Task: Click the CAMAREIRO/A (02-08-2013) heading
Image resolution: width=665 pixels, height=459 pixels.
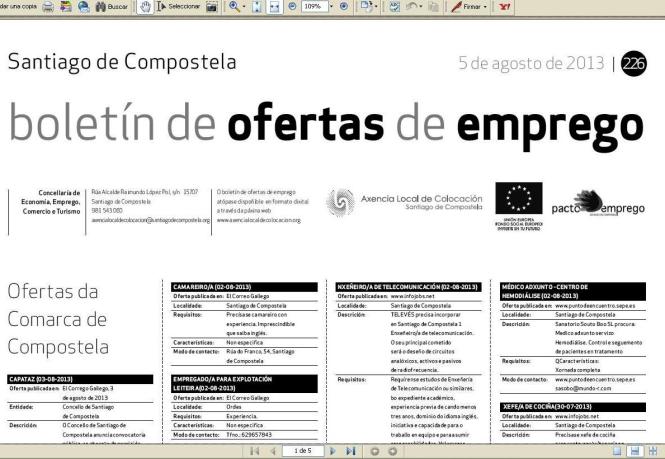Action: [x=244, y=287]
